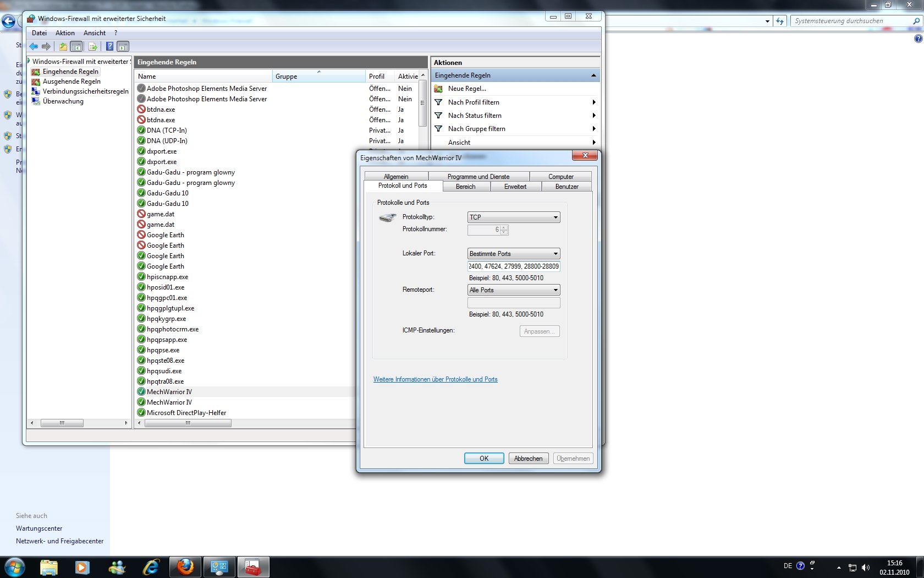Select the Microsoft DirectPlay-Helfer rule
924x578 pixels.
pyautogui.click(x=186, y=413)
